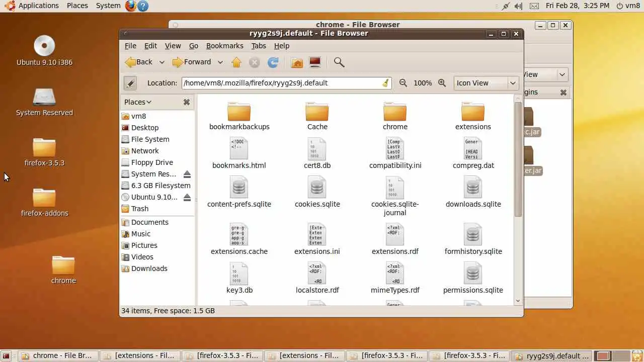
Task: Select the firefox-addons desktop folder
Action: pyautogui.click(x=44, y=203)
